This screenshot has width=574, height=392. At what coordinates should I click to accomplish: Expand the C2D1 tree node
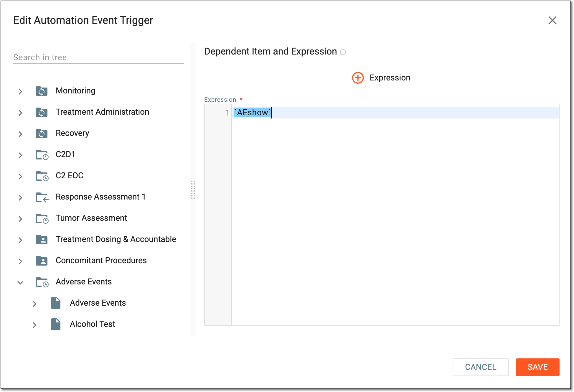pos(20,155)
